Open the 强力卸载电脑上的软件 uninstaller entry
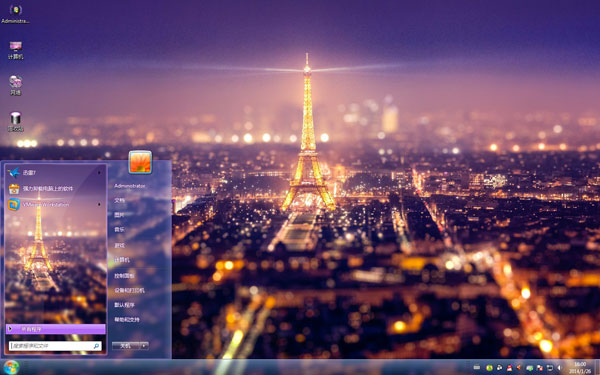 (56, 189)
